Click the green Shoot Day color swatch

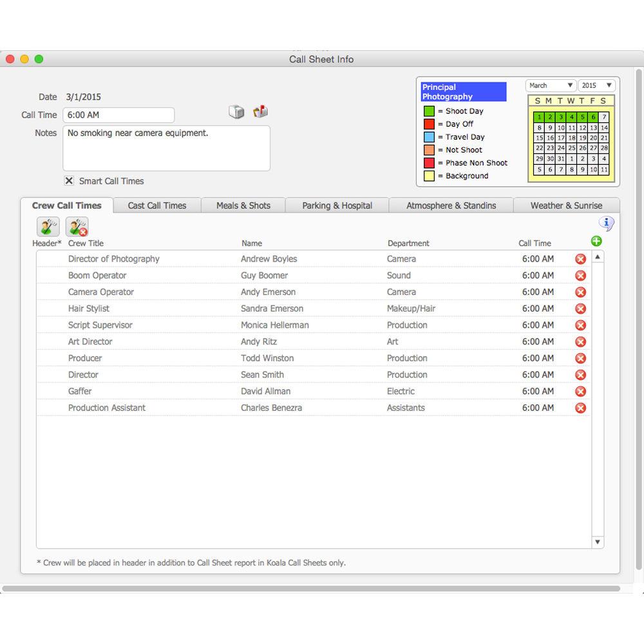(429, 111)
